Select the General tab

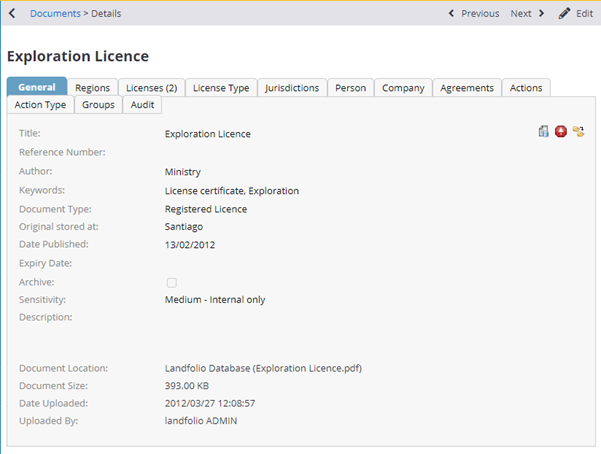click(37, 87)
